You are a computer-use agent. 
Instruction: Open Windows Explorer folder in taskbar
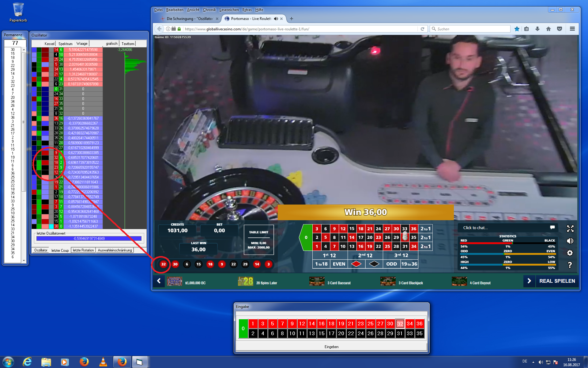[x=46, y=362]
